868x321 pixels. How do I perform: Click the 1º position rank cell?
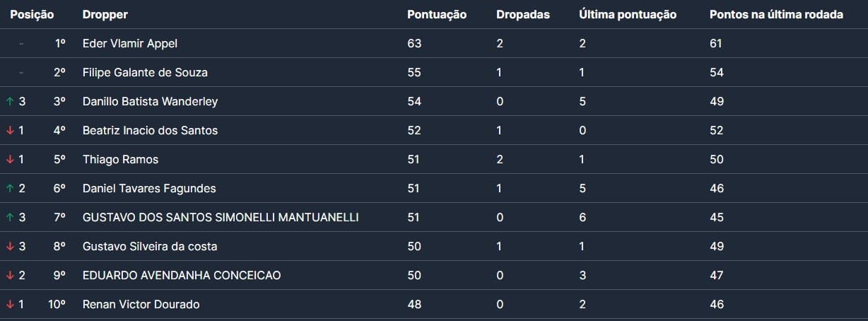(60, 44)
